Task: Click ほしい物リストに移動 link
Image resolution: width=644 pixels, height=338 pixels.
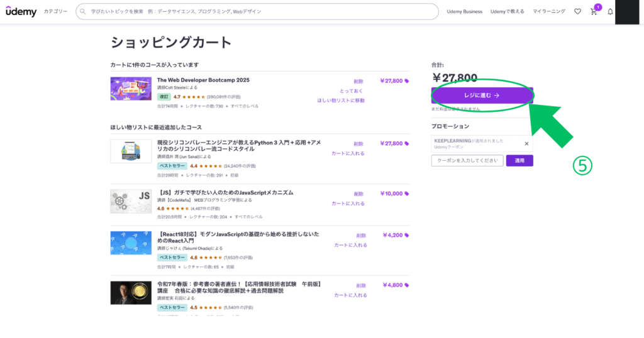Action: [x=340, y=101]
